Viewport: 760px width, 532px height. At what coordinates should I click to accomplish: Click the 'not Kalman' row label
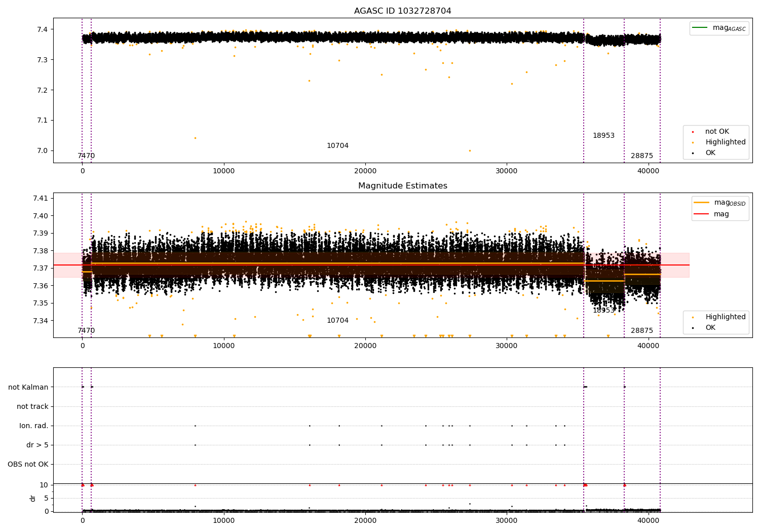tap(28, 388)
